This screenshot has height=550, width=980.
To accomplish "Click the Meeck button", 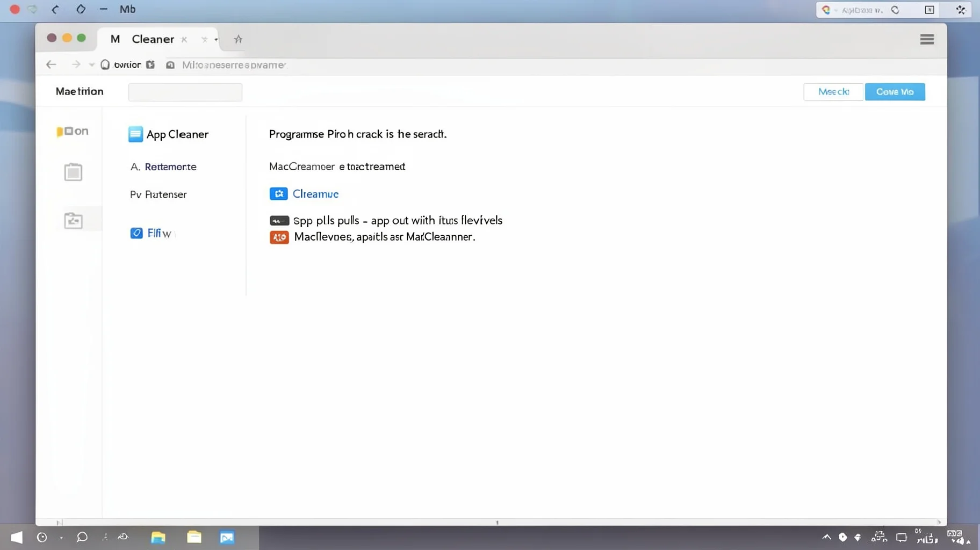I will [x=833, y=92].
